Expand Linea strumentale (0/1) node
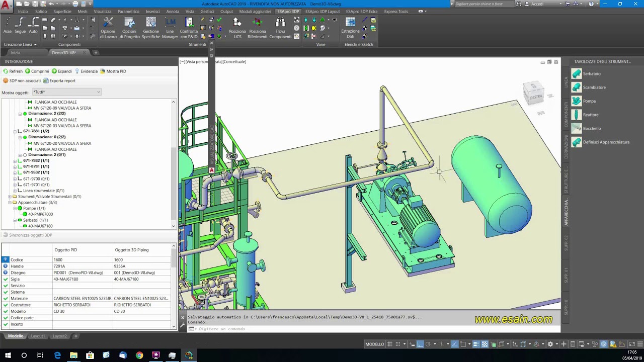 pos(15,191)
